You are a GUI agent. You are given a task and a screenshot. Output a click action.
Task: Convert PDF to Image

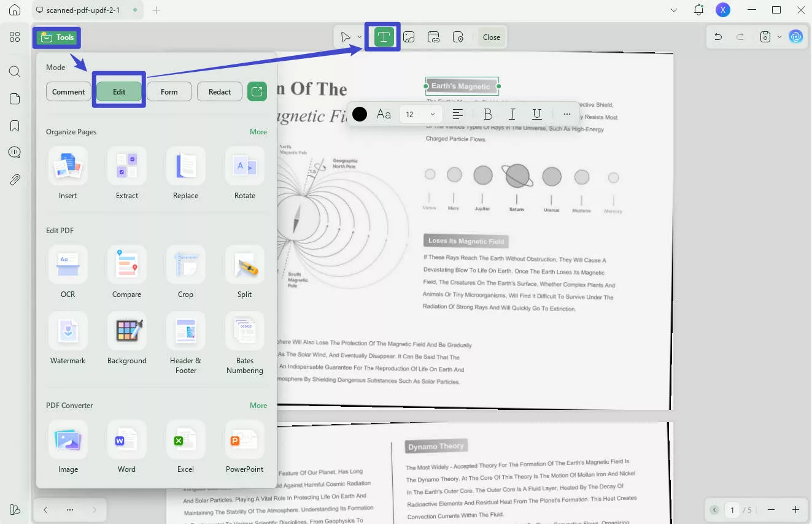68,439
